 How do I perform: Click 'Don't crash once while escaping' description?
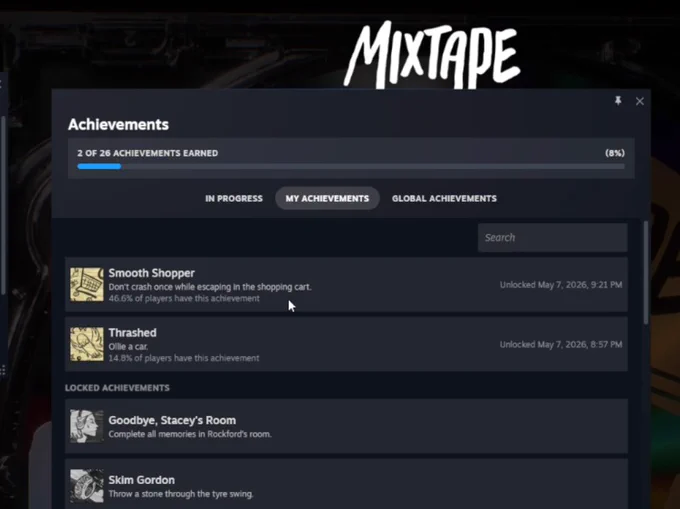[x=210, y=287]
